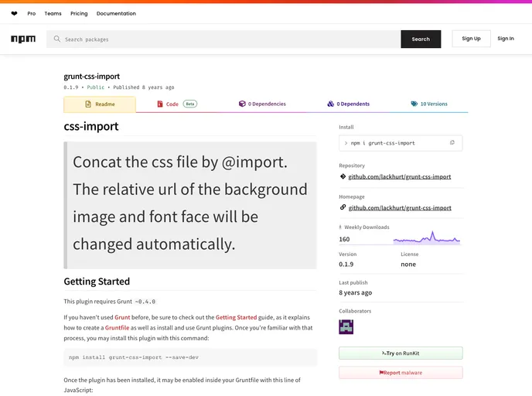Image resolution: width=532 pixels, height=396 pixels.
Task: Click the search magnifier icon
Action: (x=57, y=39)
